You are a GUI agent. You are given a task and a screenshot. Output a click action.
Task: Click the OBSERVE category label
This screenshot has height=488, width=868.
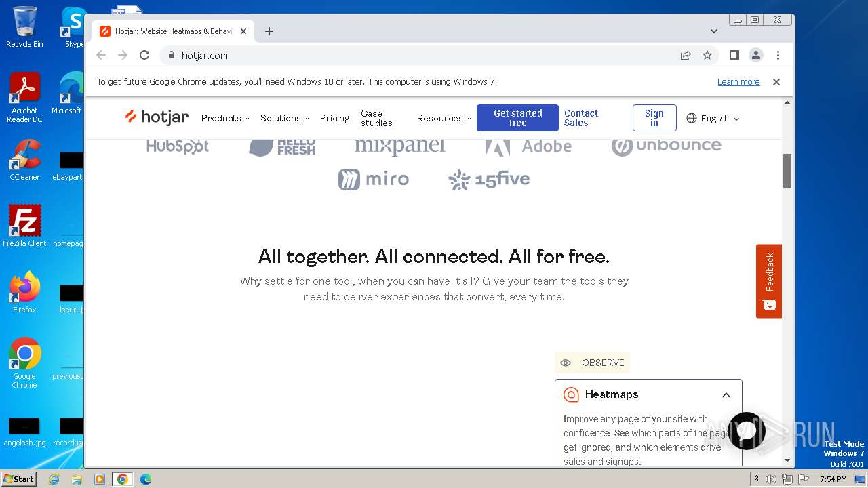click(592, 363)
